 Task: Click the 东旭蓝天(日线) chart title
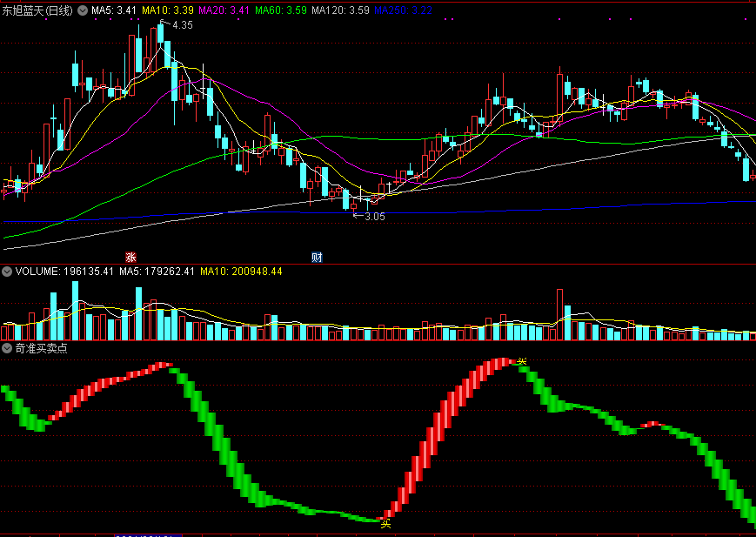click(37, 10)
